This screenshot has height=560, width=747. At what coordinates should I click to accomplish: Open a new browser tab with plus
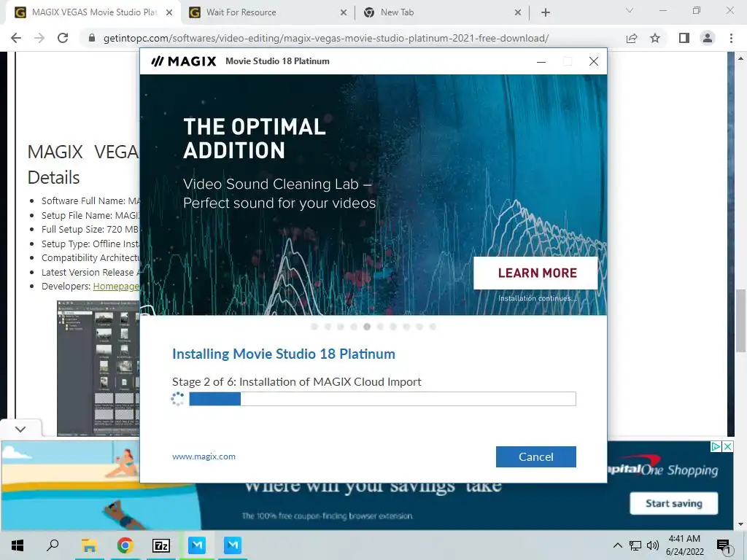click(x=546, y=13)
